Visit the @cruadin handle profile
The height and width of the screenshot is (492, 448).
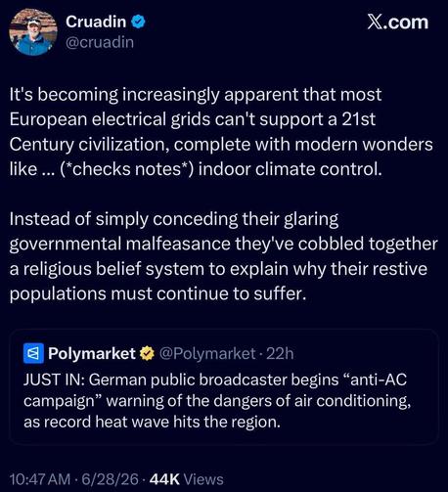(100, 42)
